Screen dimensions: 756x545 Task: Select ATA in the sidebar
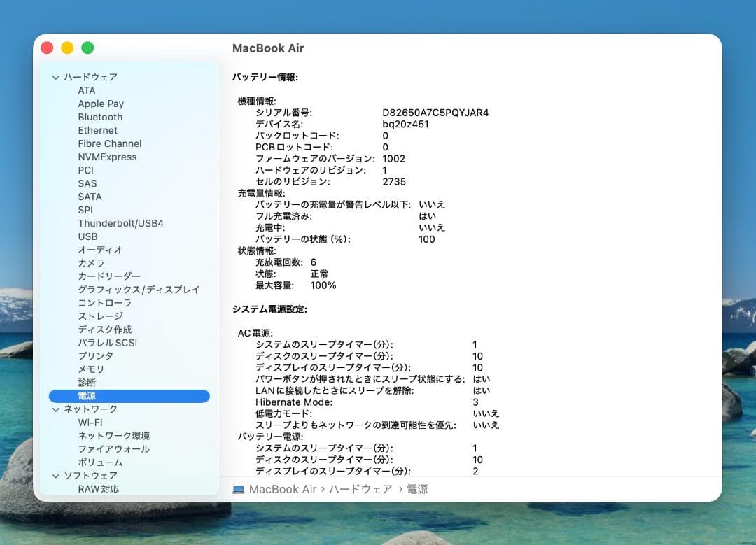pyautogui.click(x=87, y=90)
